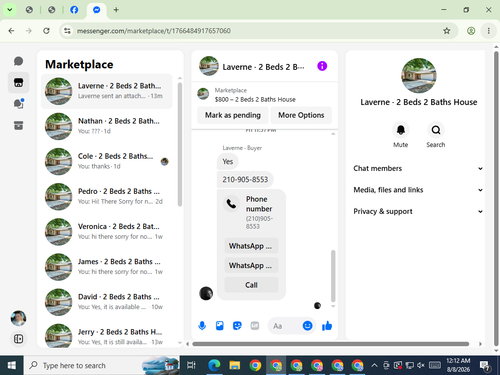500x375 pixels.
Task: Open Nathan conversation in Marketplace list
Action: click(107, 126)
